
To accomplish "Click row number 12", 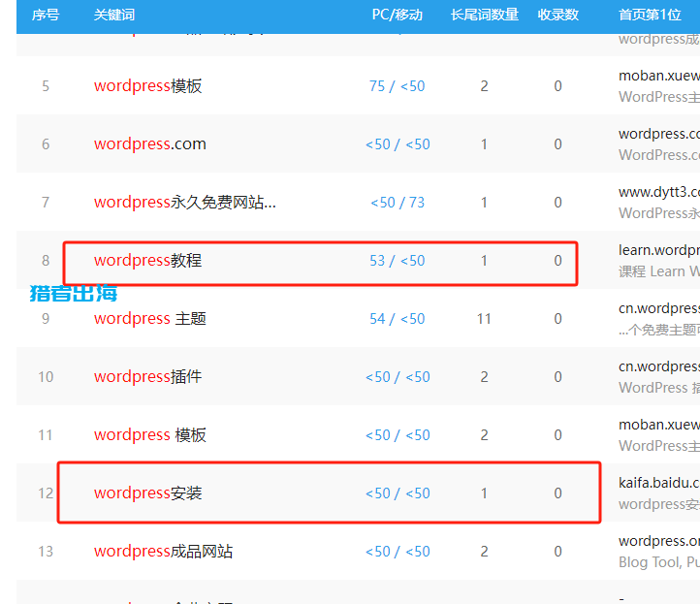I will [x=46, y=493].
